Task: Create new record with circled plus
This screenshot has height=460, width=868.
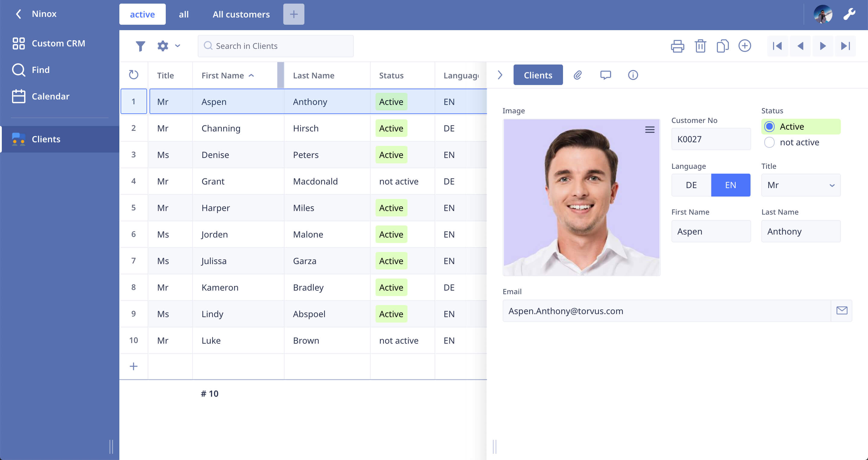Action: 745,46
